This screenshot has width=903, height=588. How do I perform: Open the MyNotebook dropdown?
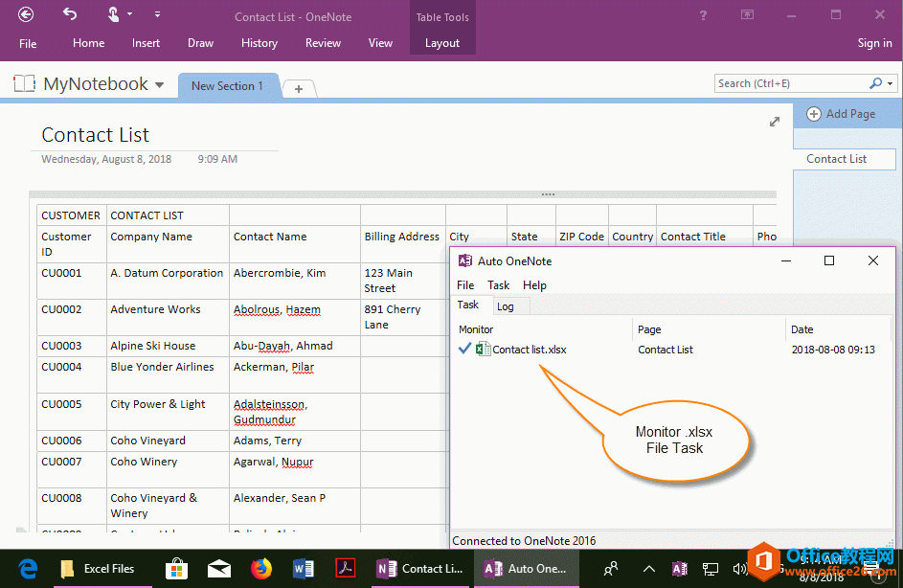click(159, 83)
